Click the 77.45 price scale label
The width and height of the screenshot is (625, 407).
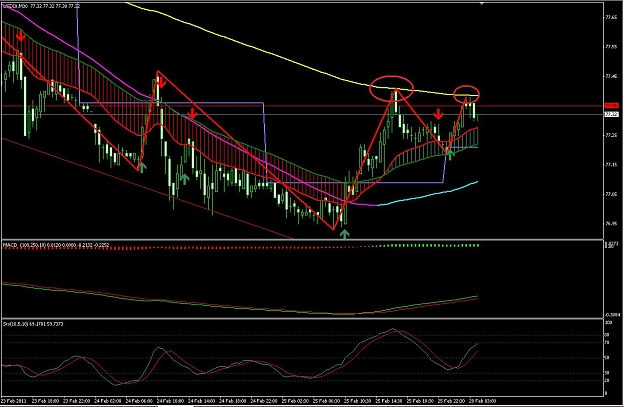[611, 77]
